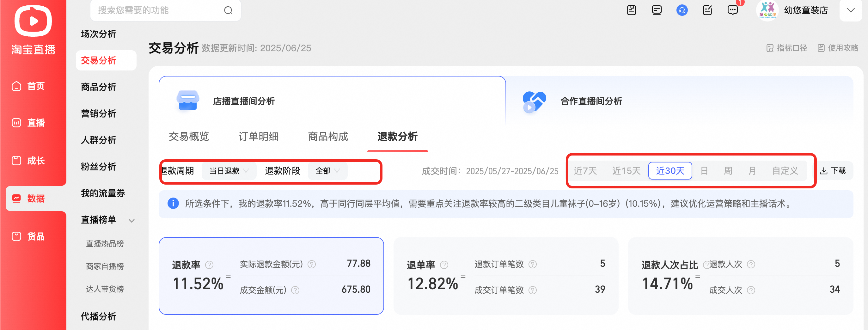Click the 首页 home icon in sidebar
The image size is (868, 330).
[x=16, y=86]
